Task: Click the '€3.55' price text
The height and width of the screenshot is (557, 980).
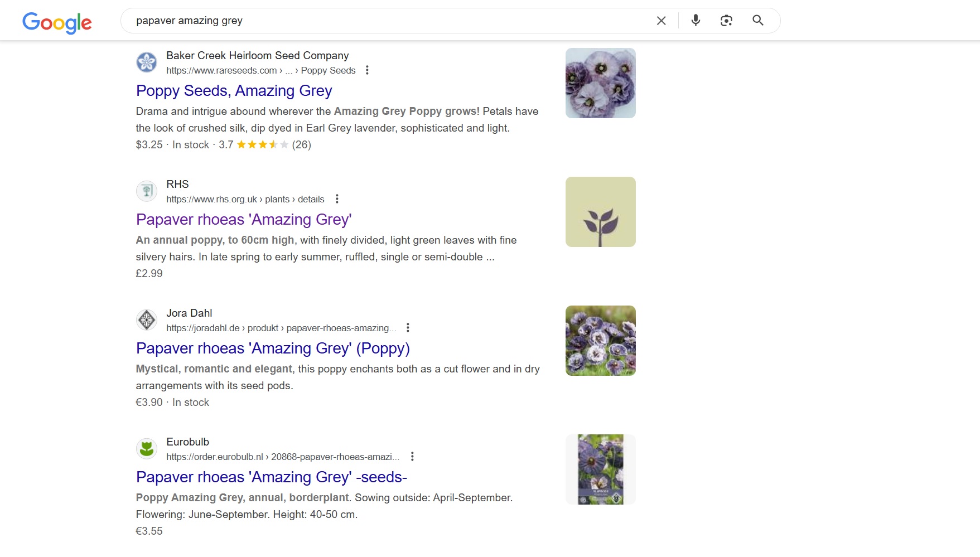Action: (x=149, y=531)
